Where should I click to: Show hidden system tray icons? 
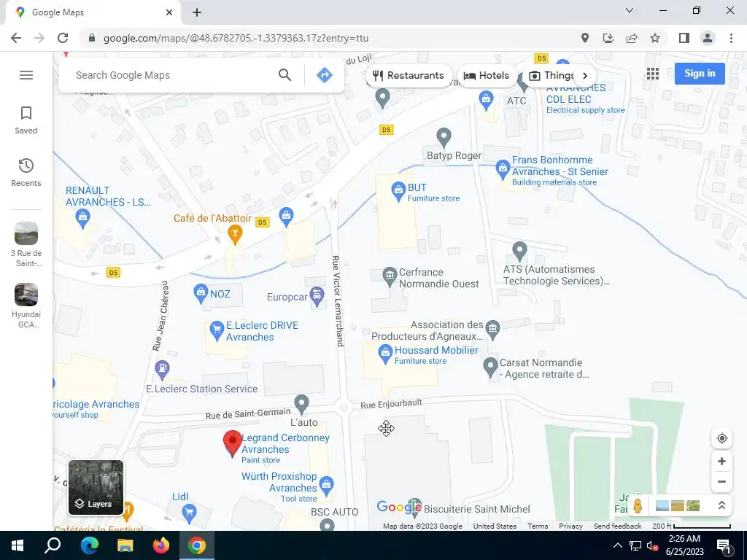point(617,545)
